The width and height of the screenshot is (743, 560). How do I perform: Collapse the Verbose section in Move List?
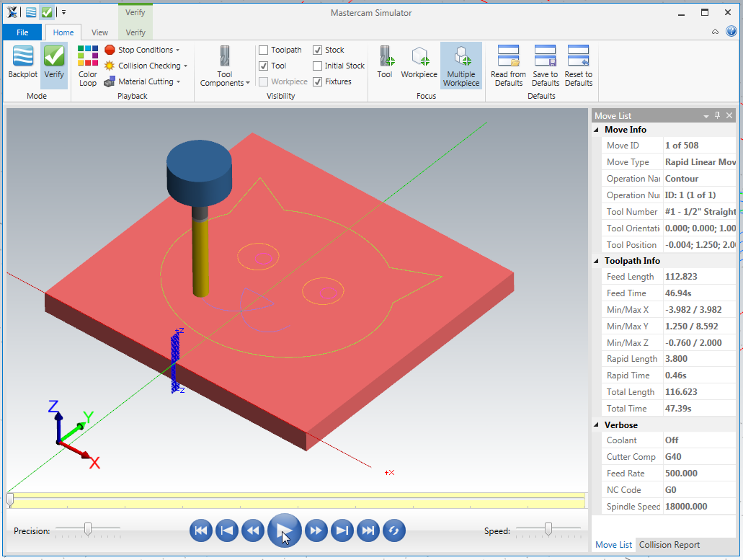pyautogui.click(x=596, y=424)
